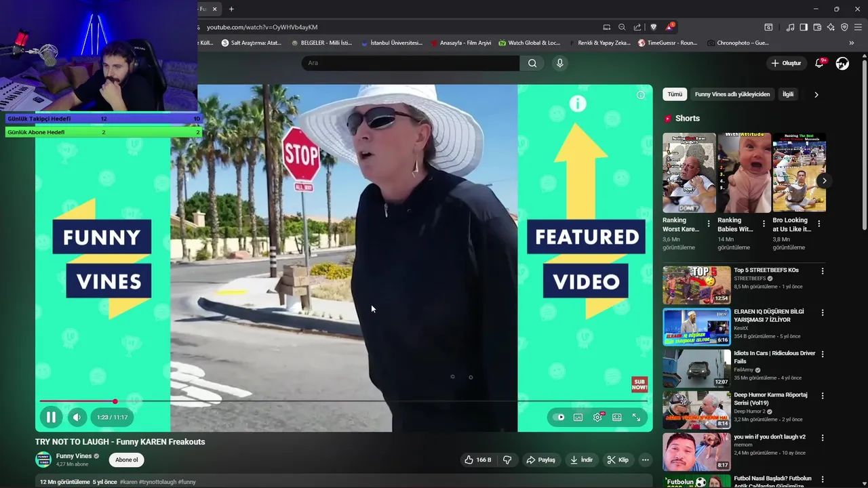Click the browser share page icon

[637, 27]
